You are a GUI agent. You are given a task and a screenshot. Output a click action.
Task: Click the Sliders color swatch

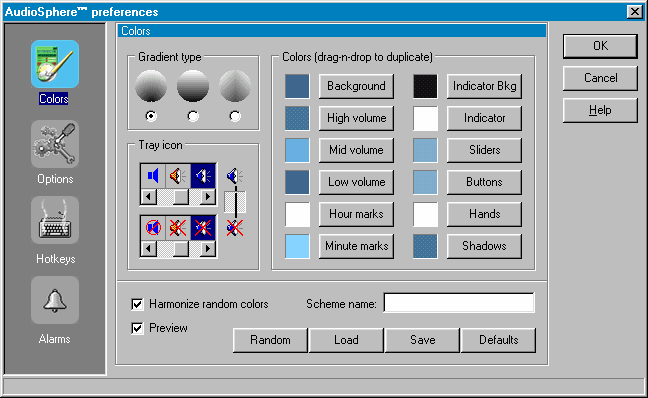(425, 150)
